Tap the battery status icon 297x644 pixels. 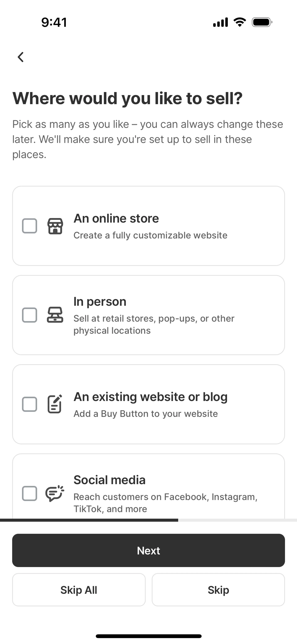(262, 22)
